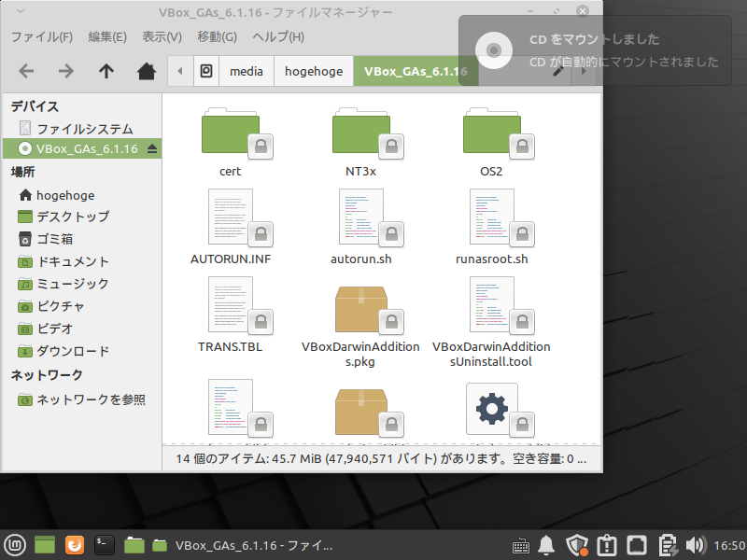The height and width of the screenshot is (560, 747).
Task: Open the file manager panel launcher
Action: pyautogui.click(x=134, y=545)
